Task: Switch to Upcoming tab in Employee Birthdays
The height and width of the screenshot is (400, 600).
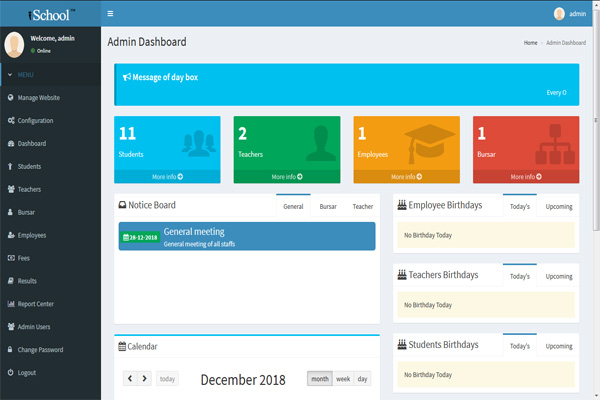Action: tap(559, 206)
